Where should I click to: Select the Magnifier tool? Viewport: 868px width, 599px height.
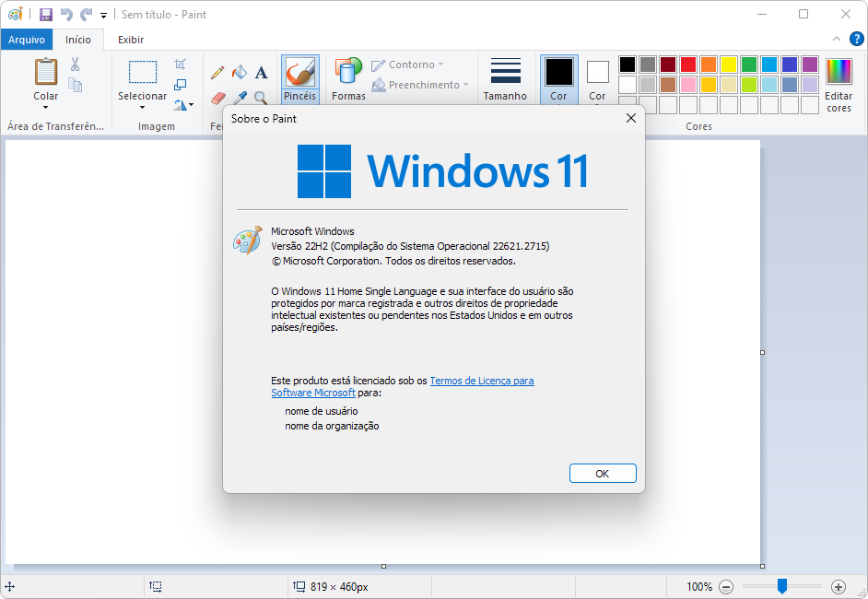261,98
